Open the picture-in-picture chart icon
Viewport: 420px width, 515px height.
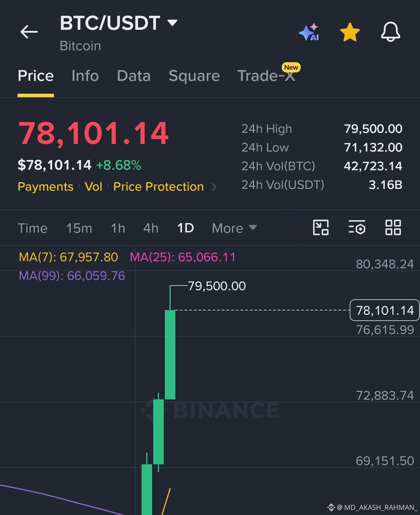[321, 227]
